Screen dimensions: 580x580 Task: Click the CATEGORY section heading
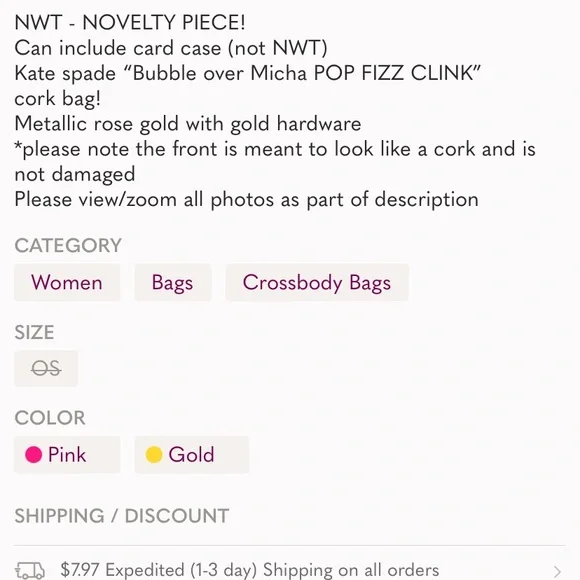[68, 245]
